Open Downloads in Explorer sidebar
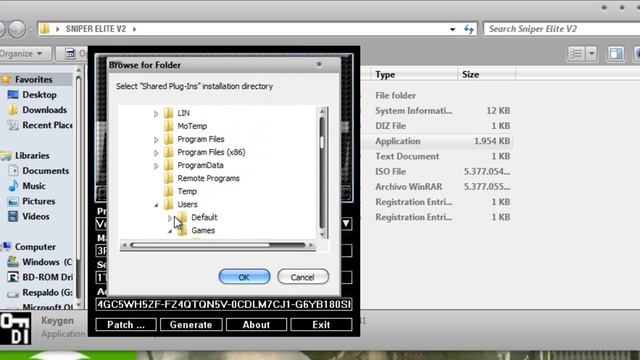The height and width of the screenshot is (360, 640). 44,110
